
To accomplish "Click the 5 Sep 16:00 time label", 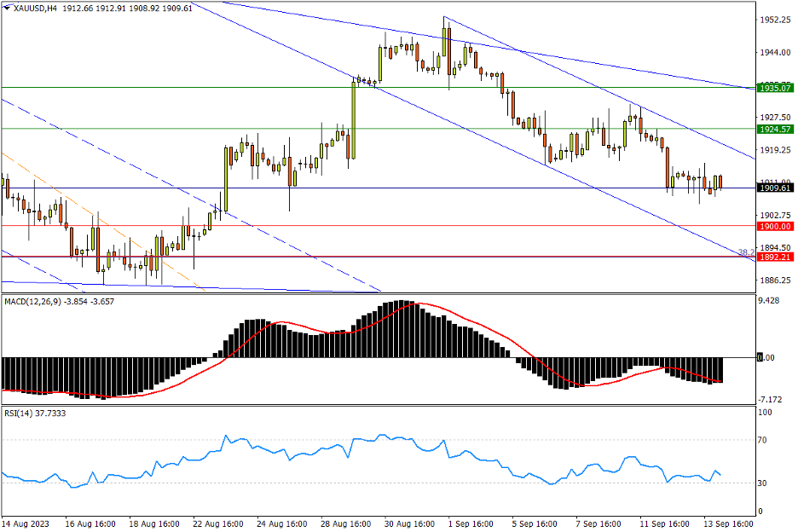I will pyautogui.click(x=534, y=523).
